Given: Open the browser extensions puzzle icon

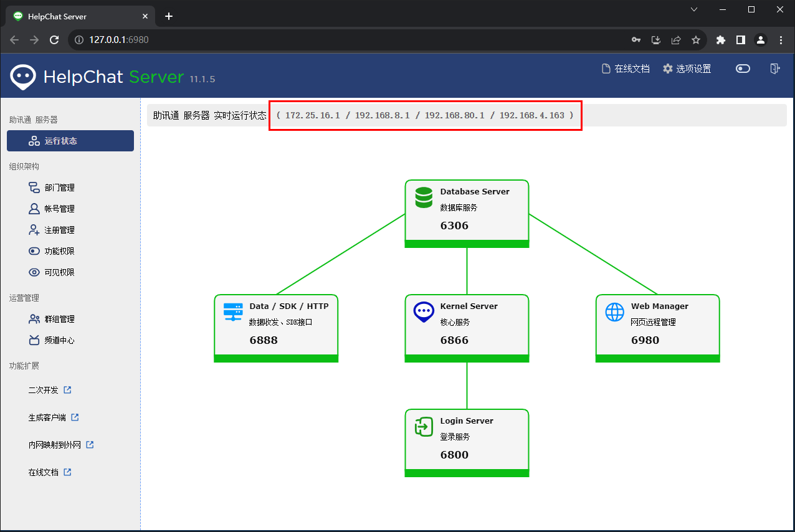Looking at the screenshot, I should 721,40.
